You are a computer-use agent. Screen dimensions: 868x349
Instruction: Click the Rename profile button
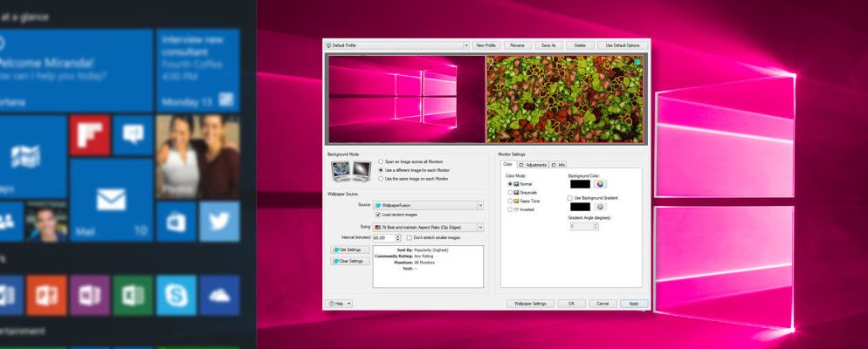click(517, 45)
